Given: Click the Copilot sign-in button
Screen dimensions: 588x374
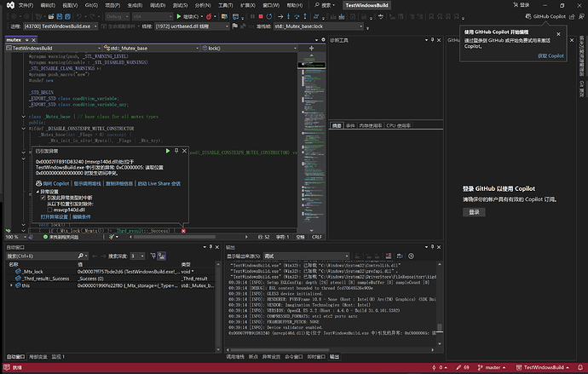Looking at the screenshot, I should 474,212.
